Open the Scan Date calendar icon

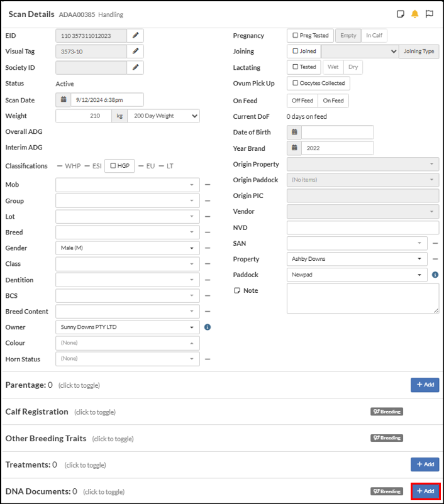pos(64,100)
